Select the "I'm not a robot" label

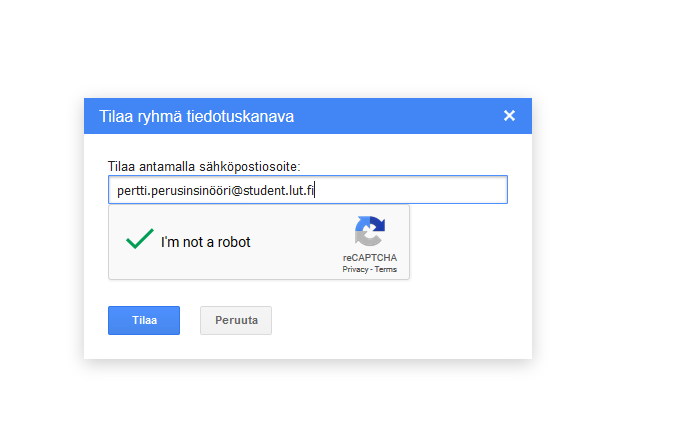pyautogui.click(x=206, y=242)
